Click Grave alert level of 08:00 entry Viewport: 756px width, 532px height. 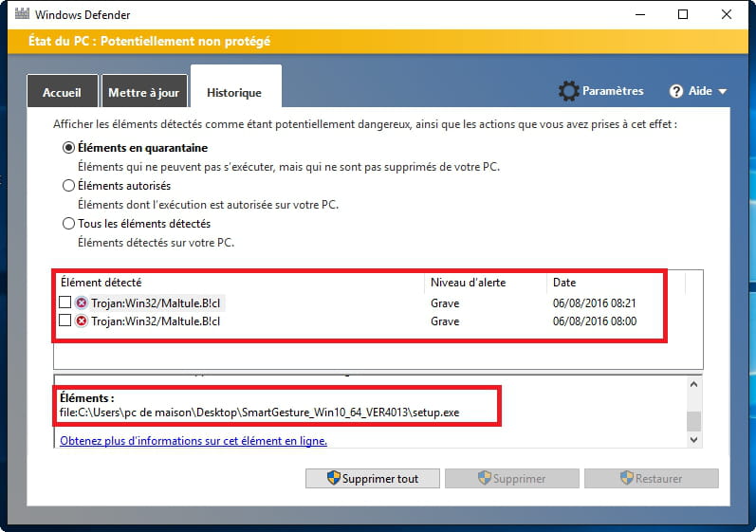coord(445,321)
